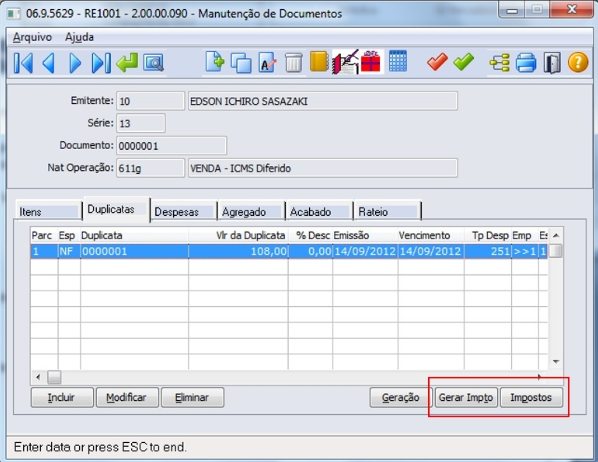This screenshot has width=598, height=462.
Task: Click the grid's scroll up arrow
Action: pos(556,235)
